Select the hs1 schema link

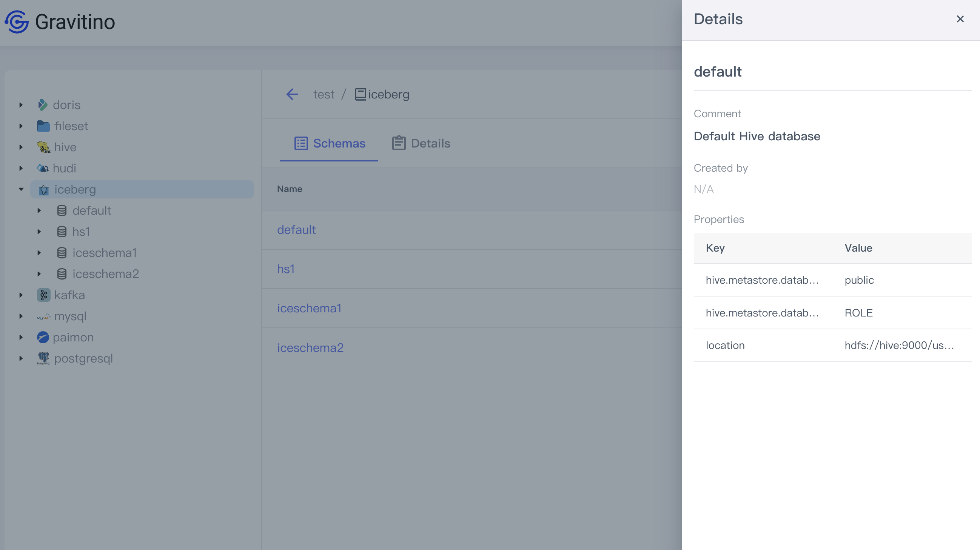pyautogui.click(x=285, y=269)
